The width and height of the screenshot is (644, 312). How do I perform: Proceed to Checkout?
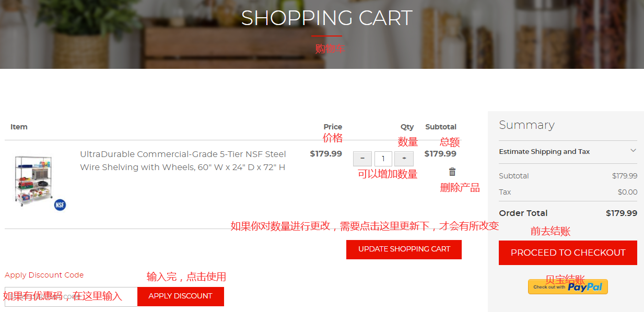point(568,253)
